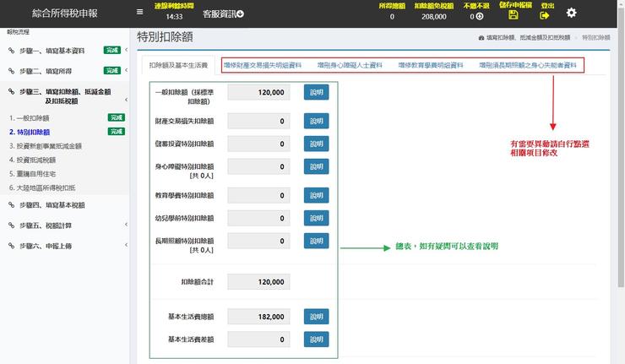Screen dimensions: 625x364
Task: Click the link icon beside 步驟四
Action: pyautogui.click(x=12, y=205)
